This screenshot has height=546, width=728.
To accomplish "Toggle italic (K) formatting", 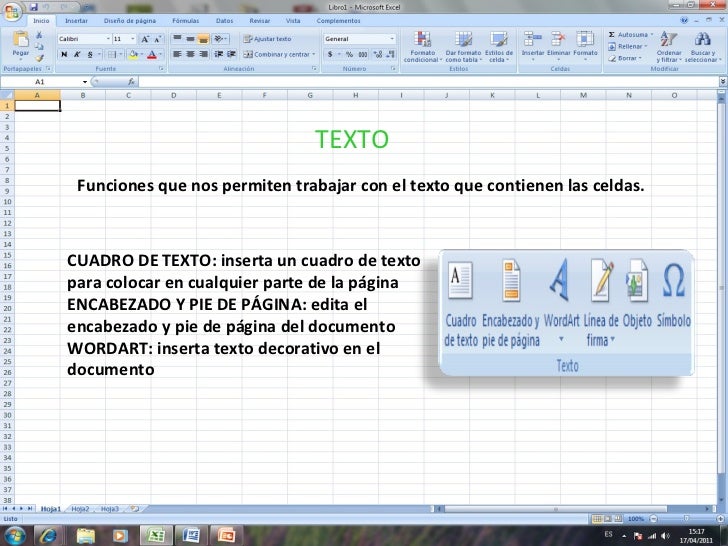I will (x=75, y=54).
